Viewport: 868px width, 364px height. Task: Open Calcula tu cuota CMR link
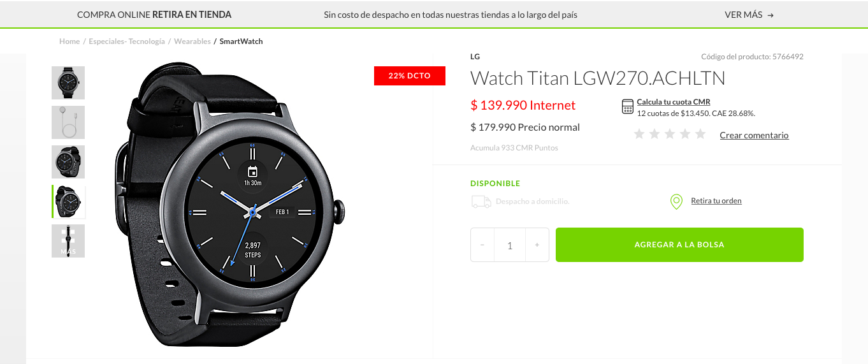(x=674, y=102)
